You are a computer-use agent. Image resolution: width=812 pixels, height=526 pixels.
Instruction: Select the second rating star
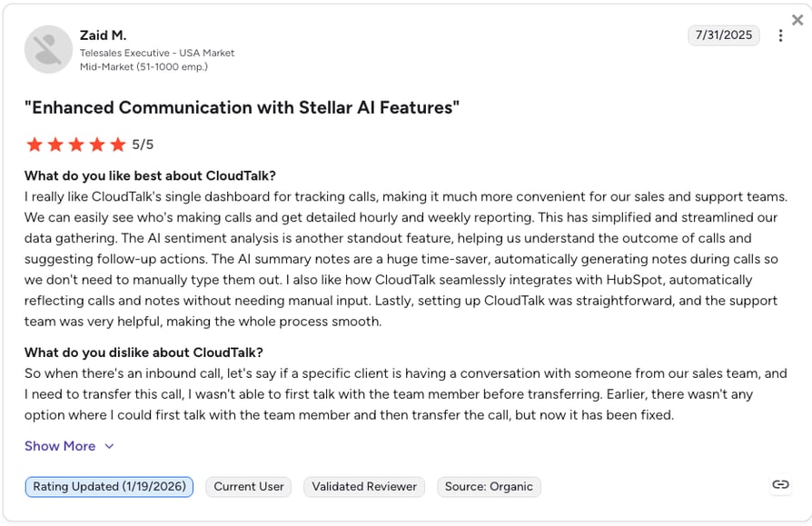tap(55, 144)
